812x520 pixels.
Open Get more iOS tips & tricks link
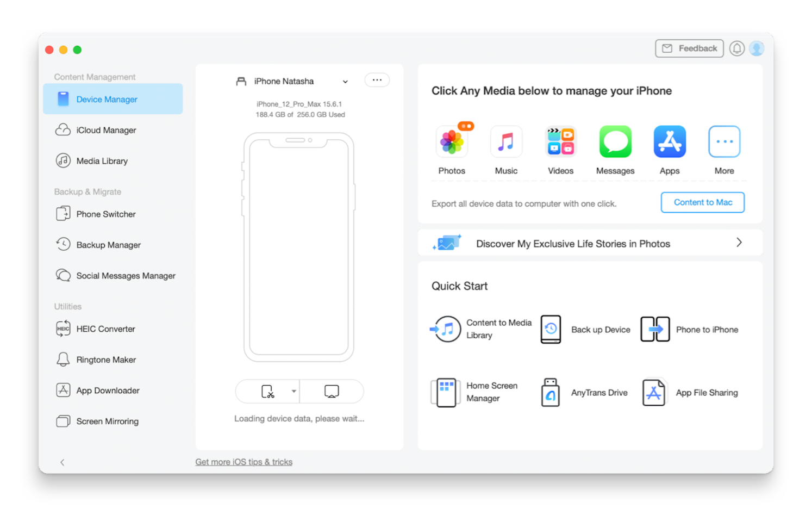tap(243, 462)
